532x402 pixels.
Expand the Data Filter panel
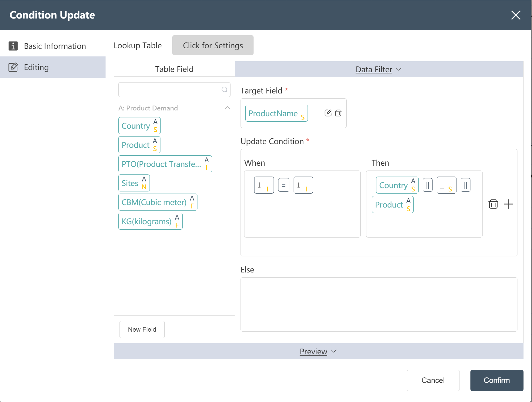[379, 69]
